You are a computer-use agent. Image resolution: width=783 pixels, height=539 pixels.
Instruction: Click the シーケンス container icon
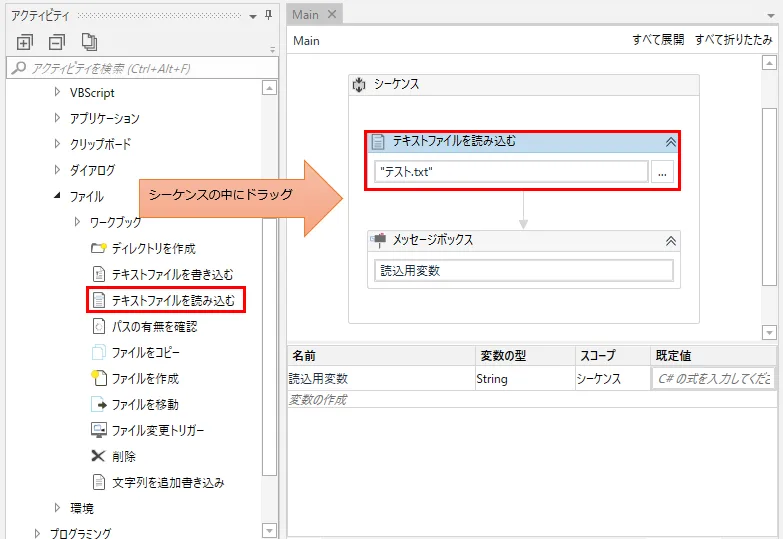click(359, 84)
